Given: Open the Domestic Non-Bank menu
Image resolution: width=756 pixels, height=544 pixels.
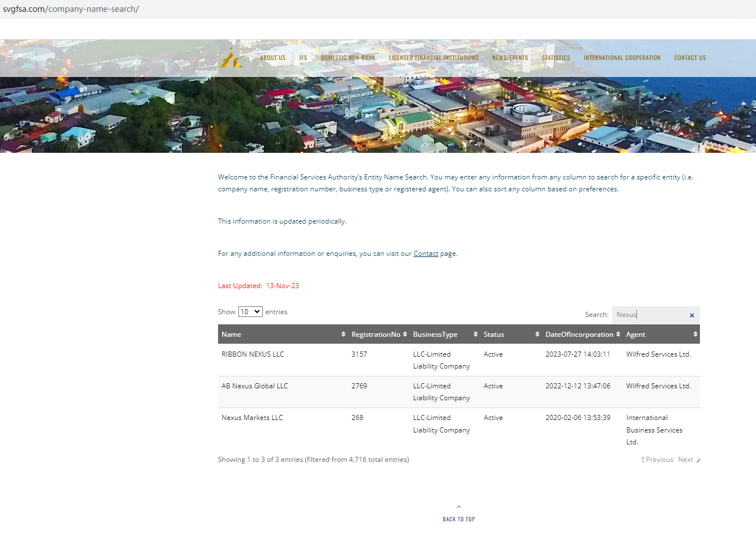Looking at the screenshot, I should tap(348, 58).
